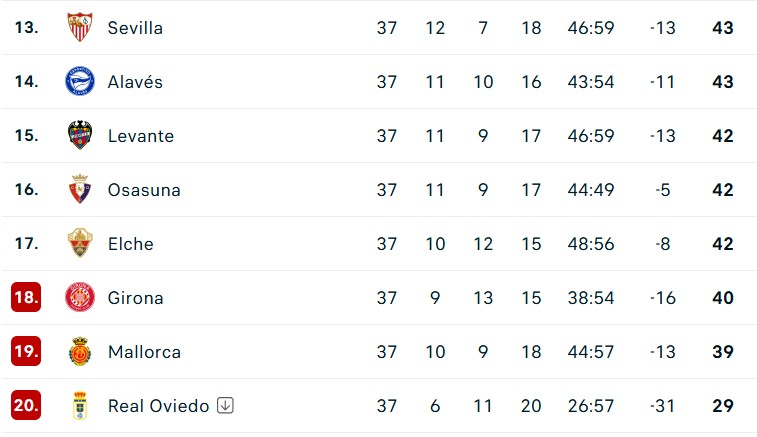
Task: Click the Osasuna club crest
Action: [x=80, y=189]
